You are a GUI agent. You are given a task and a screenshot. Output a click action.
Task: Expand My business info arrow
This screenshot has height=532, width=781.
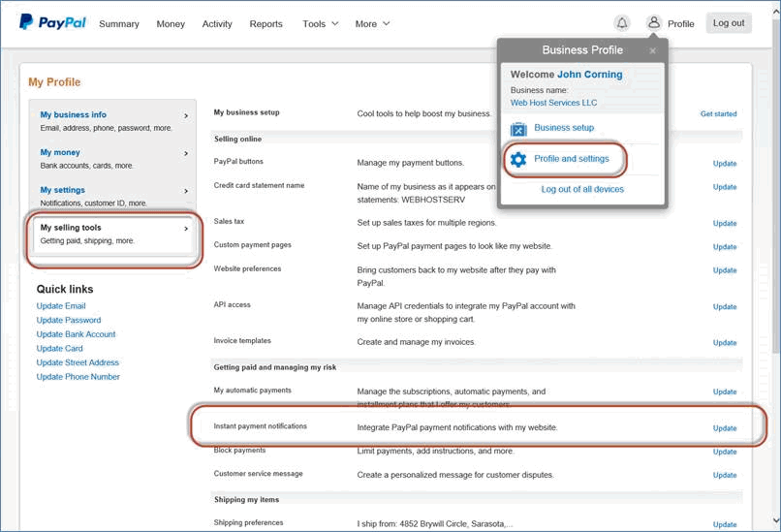186,115
